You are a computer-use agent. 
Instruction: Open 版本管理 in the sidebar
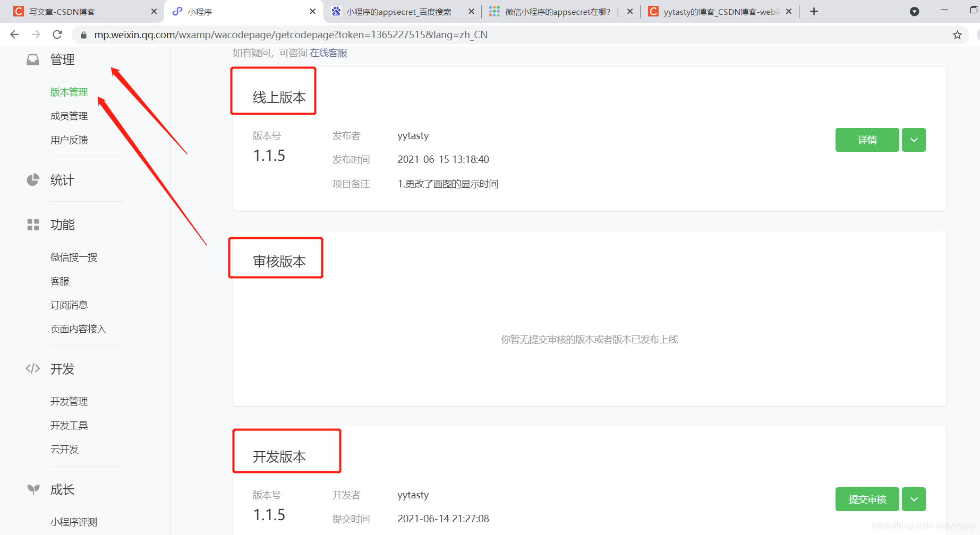[69, 92]
